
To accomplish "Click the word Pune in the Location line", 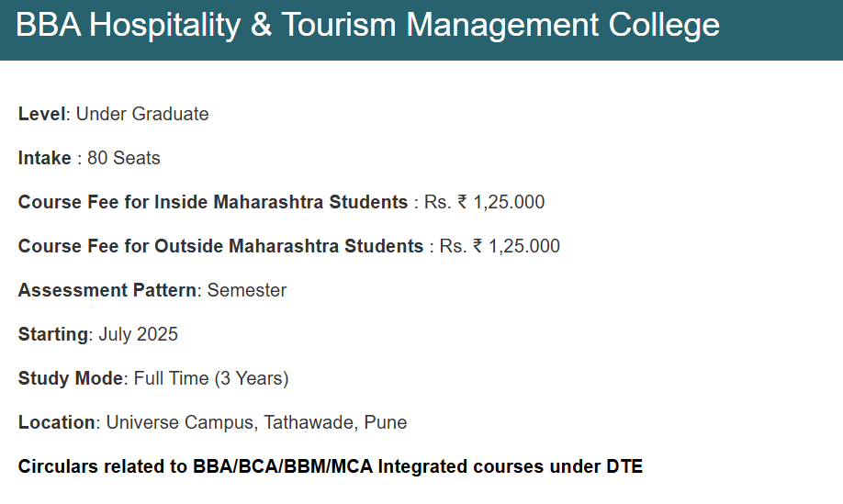I will coord(386,422).
